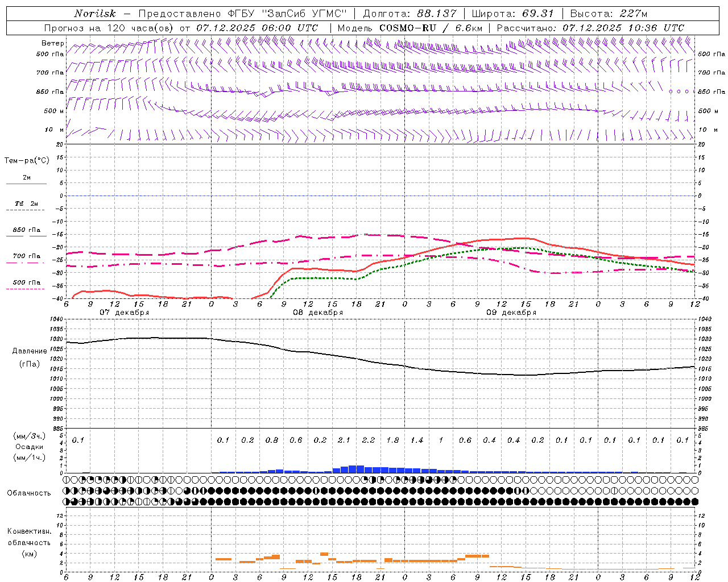Select the Осадки precipitation label
The height and width of the screenshot is (582, 728).
(30, 447)
